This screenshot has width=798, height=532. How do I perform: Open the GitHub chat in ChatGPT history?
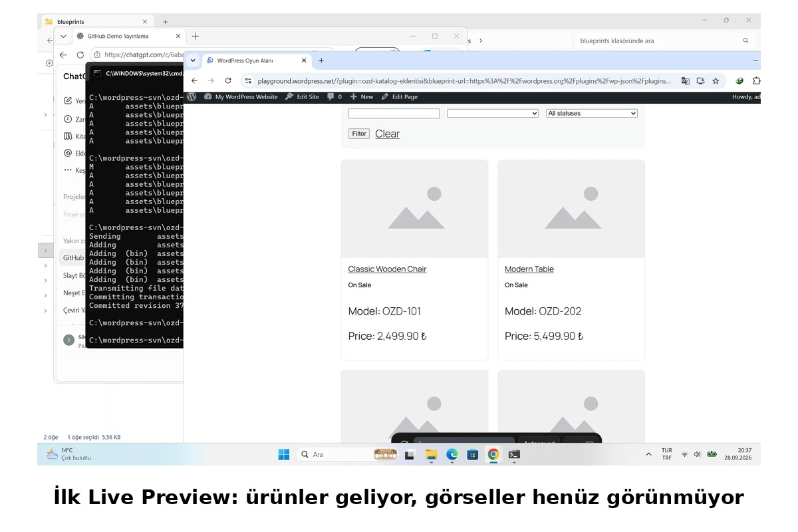73,257
